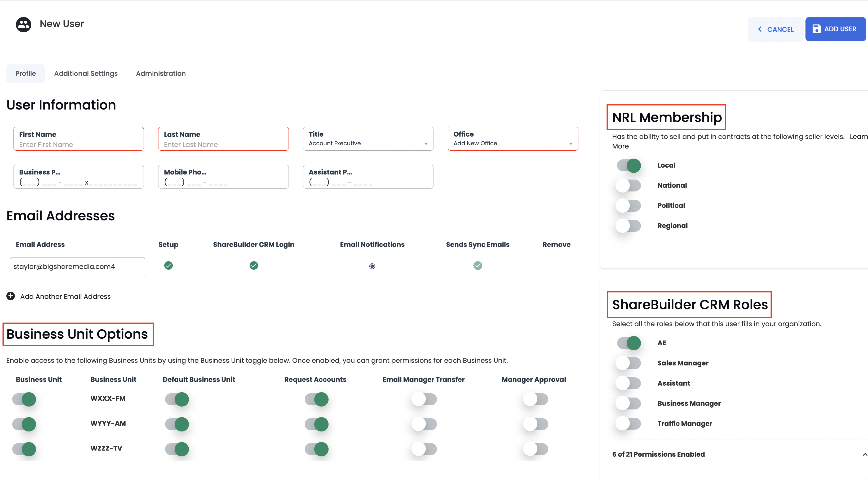Image resolution: width=868 pixels, height=480 pixels.
Task: Toggle Default Business Unit for WYYY-AM
Action: click(x=177, y=424)
